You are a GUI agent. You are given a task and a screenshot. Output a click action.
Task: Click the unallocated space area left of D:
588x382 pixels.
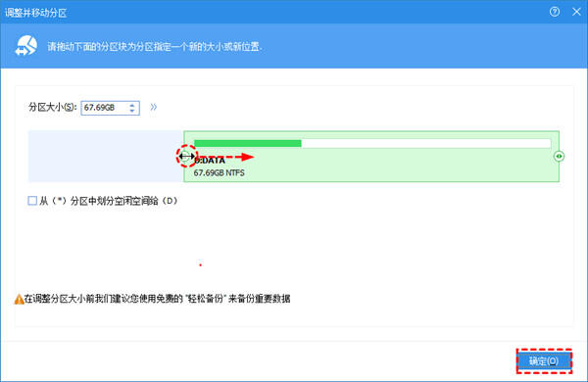[x=106, y=157]
